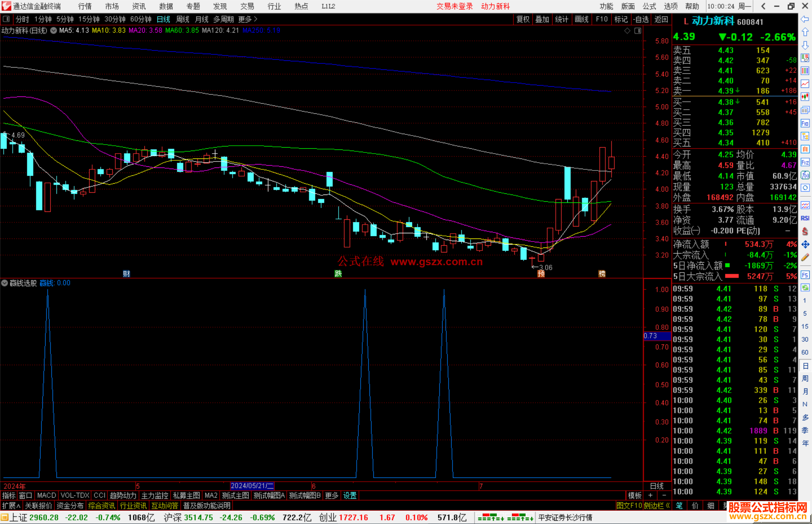Click the 2024/05/21 date marker on timeline
The image size is (812, 524).
point(252,486)
